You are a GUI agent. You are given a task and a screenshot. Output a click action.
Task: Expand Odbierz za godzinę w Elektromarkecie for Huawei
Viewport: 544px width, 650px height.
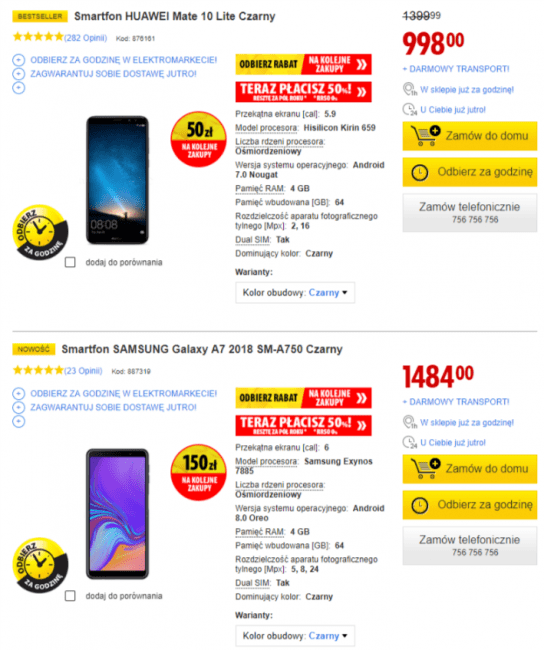click(18, 60)
